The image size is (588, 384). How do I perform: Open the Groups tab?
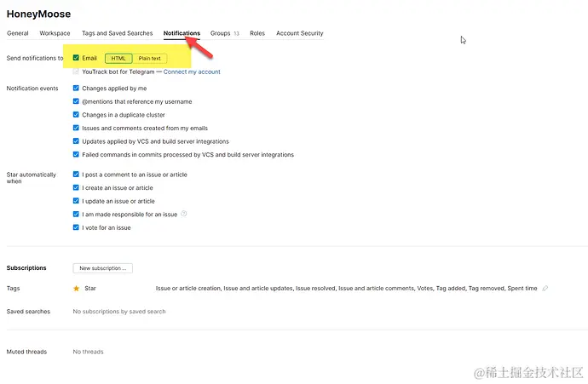click(x=224, y=33)
